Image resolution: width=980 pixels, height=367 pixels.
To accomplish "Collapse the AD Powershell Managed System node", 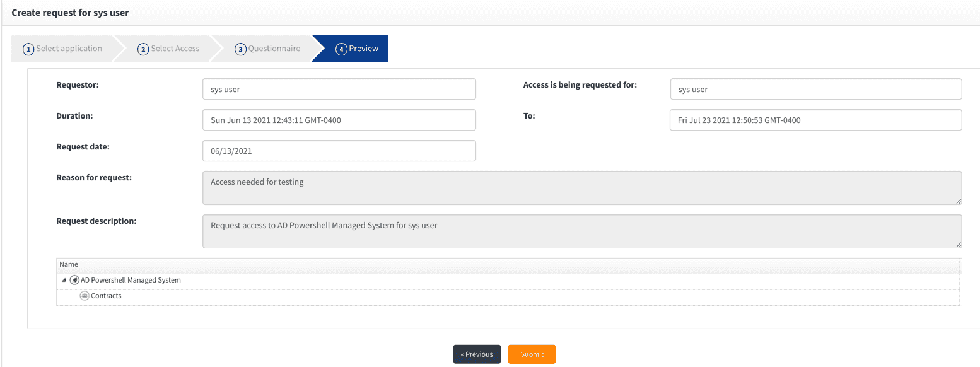I will click(64, 280).
